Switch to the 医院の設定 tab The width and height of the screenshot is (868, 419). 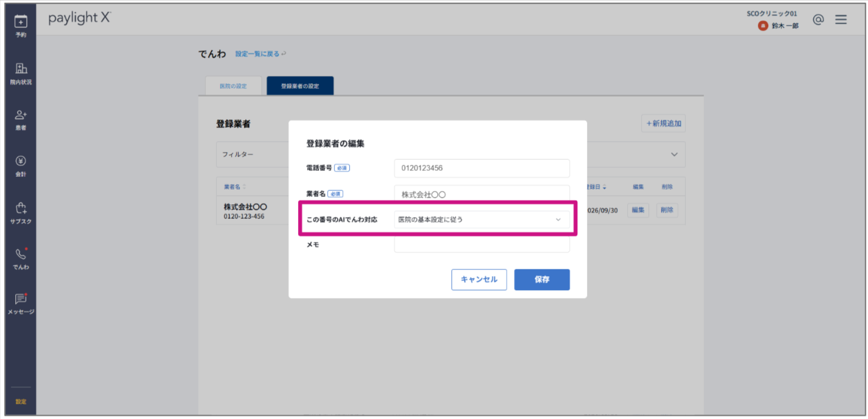pos(234,86)
